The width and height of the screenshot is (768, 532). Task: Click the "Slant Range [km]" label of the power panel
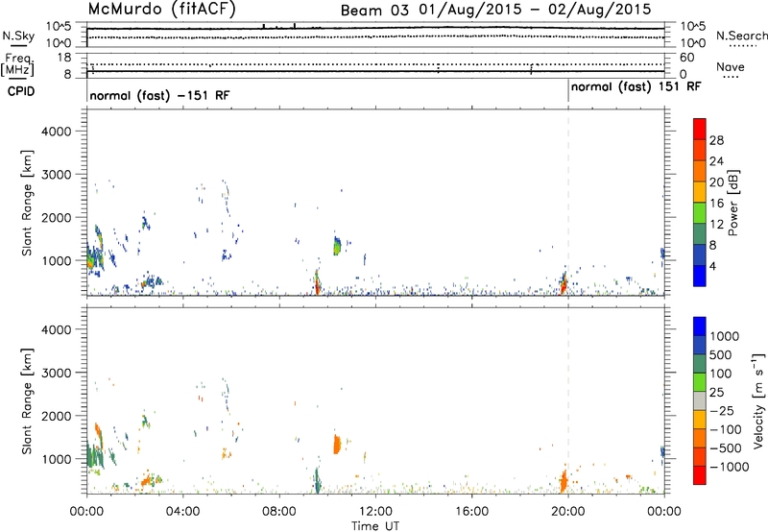click(27, 203)
